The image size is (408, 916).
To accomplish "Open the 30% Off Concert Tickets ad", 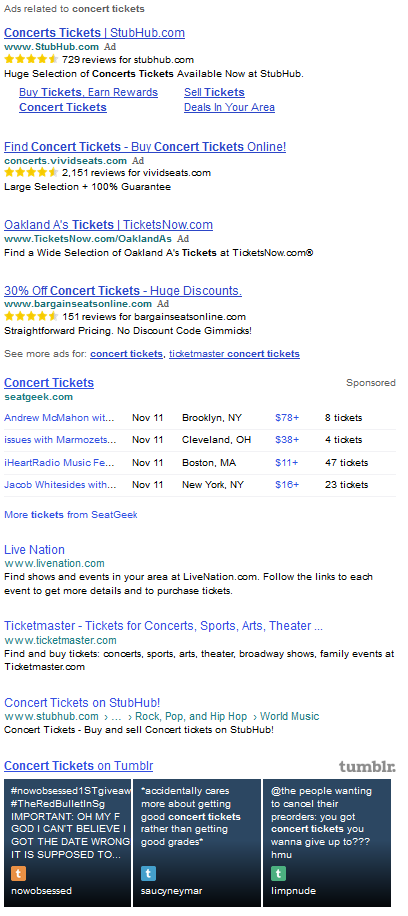I will pyautogui.click(x=123, y=291).
